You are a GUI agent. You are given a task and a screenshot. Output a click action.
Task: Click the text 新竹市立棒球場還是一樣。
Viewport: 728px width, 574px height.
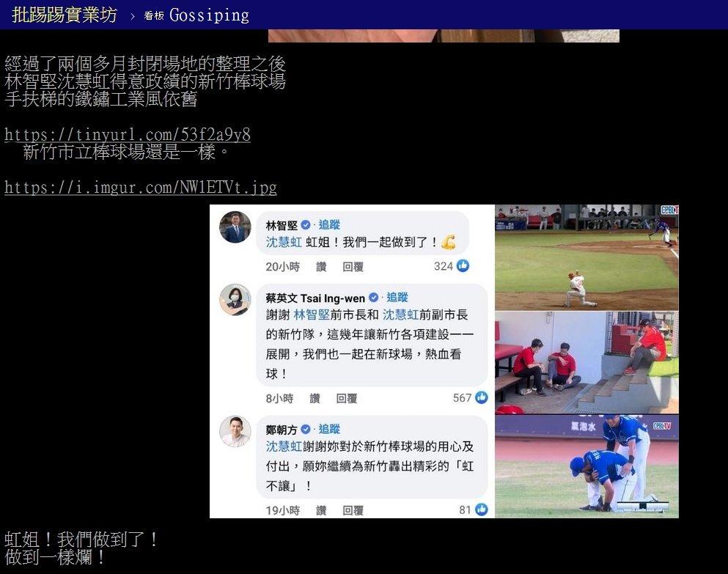(x=126, y=152)
